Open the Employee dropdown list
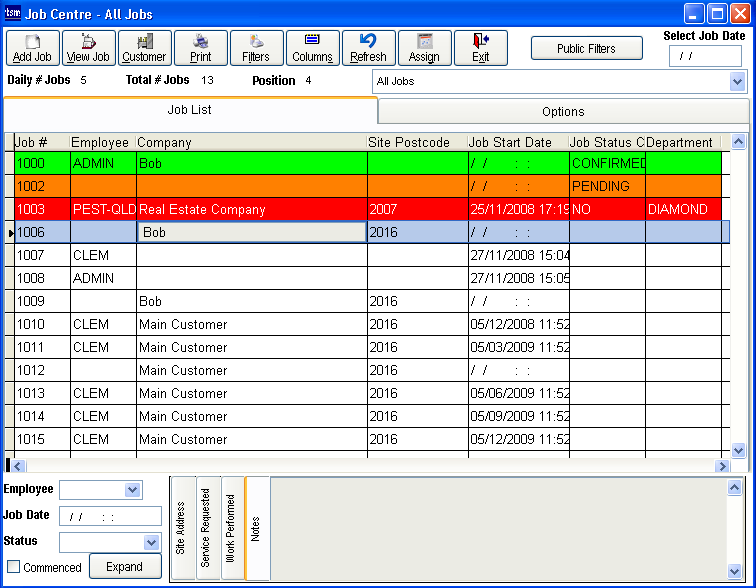 point(132,490)
